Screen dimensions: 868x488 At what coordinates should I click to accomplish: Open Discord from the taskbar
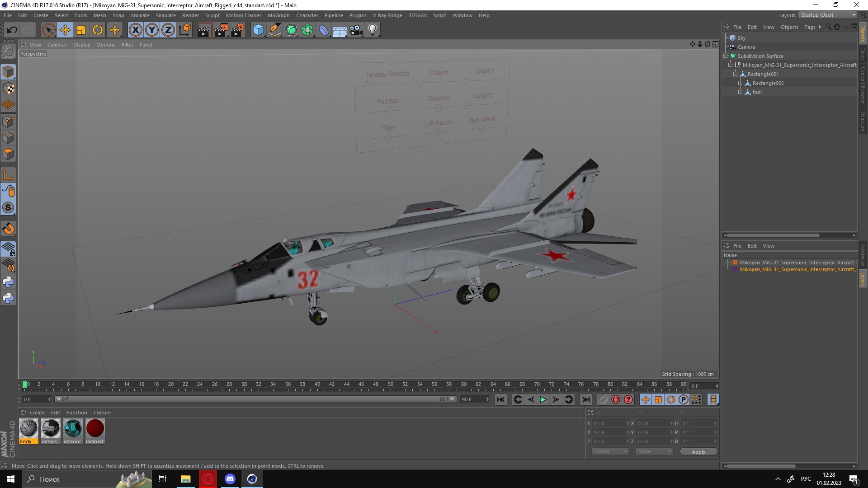point(230,479)
